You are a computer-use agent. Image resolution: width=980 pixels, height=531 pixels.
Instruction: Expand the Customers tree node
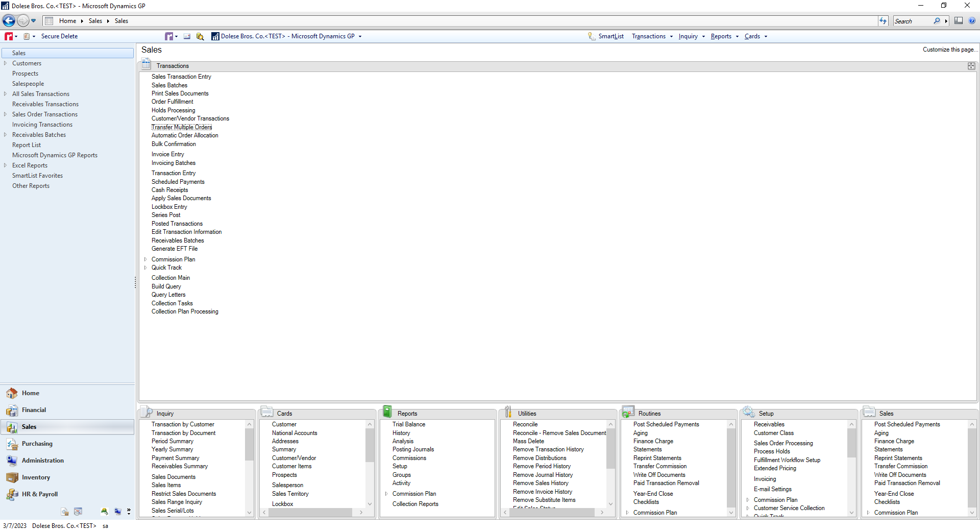click(x=6, y=63)
